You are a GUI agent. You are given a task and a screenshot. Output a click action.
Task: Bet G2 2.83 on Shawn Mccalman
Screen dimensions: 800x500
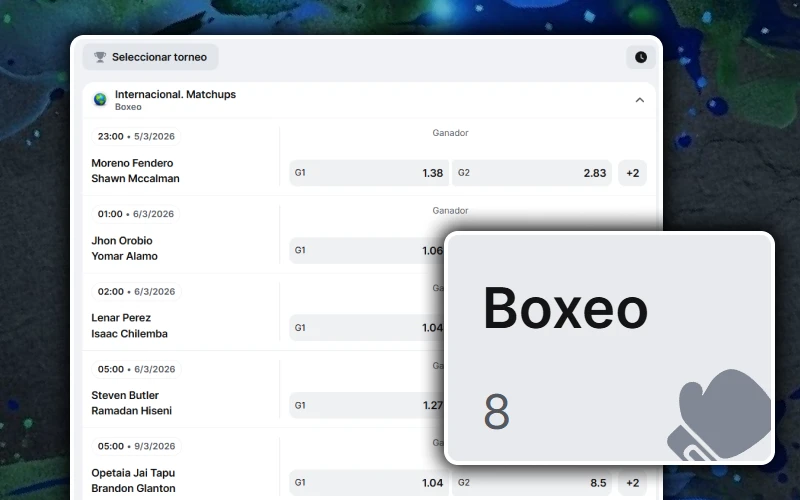coord(532,173)
